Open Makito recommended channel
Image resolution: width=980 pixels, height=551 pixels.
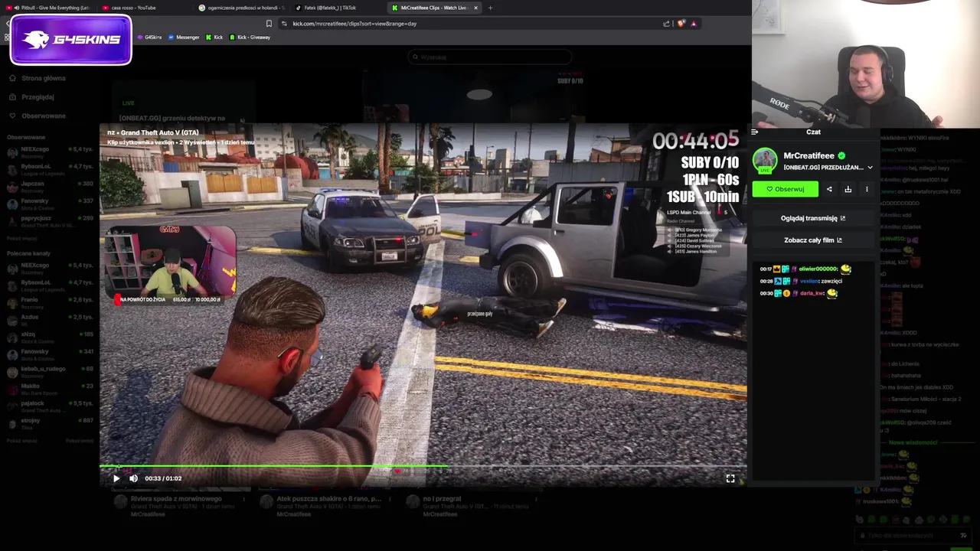[50, 389]
